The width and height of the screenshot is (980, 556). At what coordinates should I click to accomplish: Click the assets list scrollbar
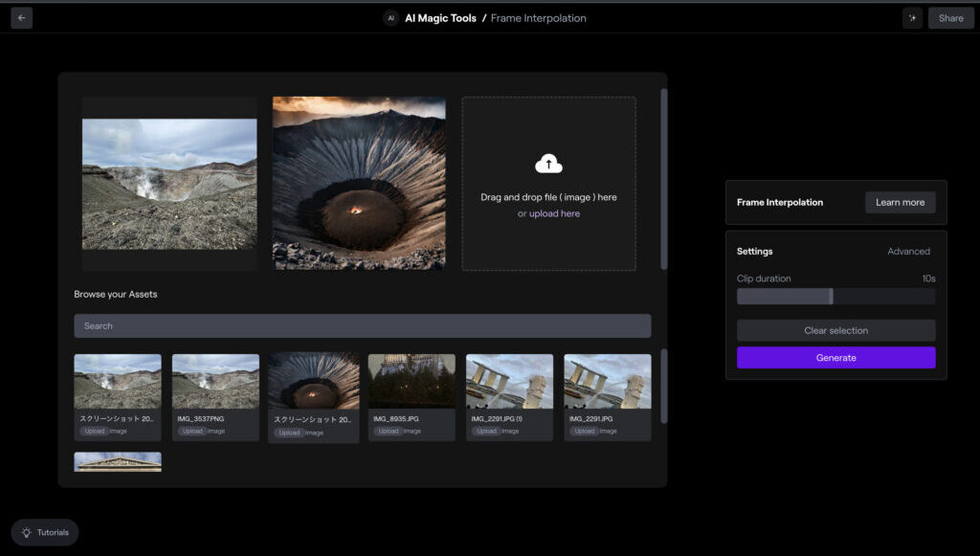(x=664, y=386)
